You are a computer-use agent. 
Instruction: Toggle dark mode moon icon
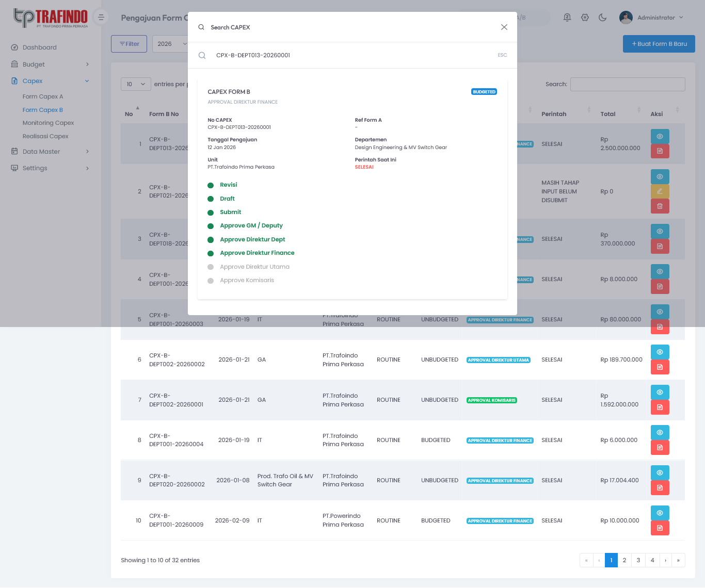[x=602, y=18]
